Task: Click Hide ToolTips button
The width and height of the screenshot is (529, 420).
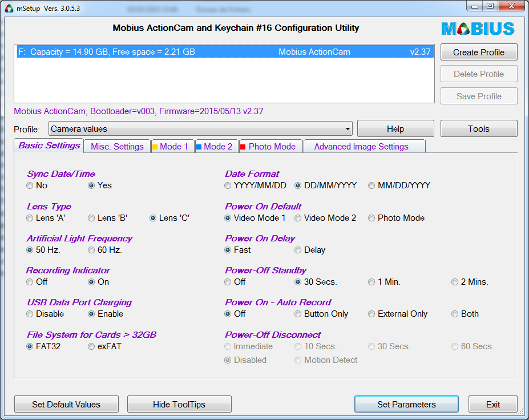Action: [x=179, y=404]
